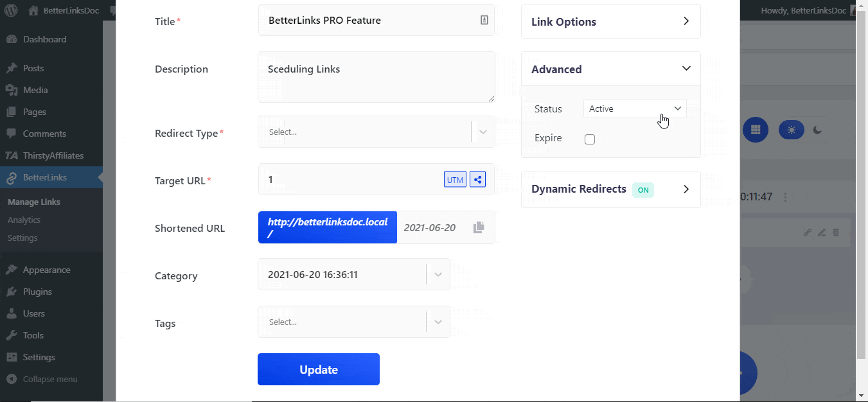Click the share icon beside Target URL
The width and height of the screenshot is (868, 402).
[477, 179]
